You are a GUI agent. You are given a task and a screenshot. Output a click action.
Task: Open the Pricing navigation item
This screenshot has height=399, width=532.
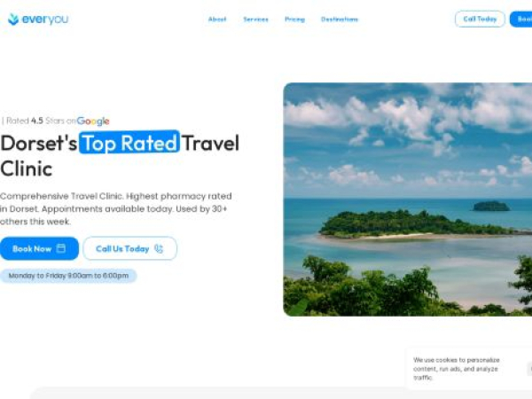tap(295, 20)
